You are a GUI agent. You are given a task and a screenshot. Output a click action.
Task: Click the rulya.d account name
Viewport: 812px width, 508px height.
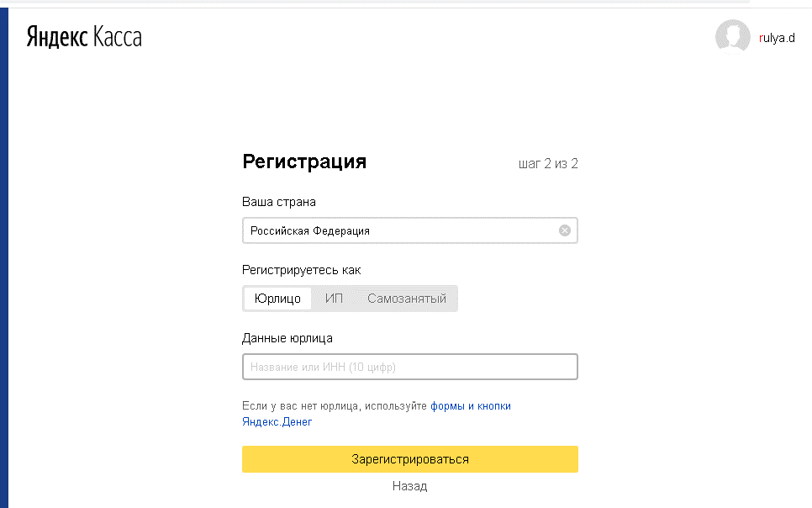tap(776, 39)
